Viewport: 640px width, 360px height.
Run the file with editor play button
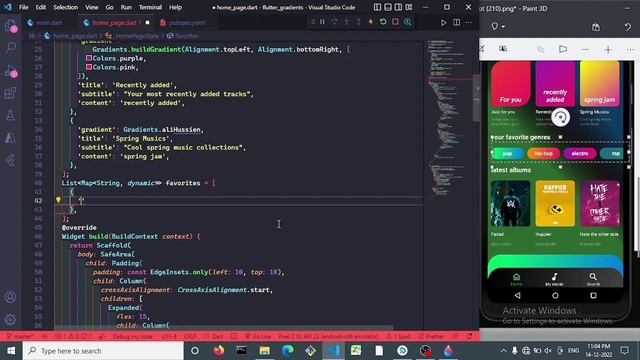point(444,22)
